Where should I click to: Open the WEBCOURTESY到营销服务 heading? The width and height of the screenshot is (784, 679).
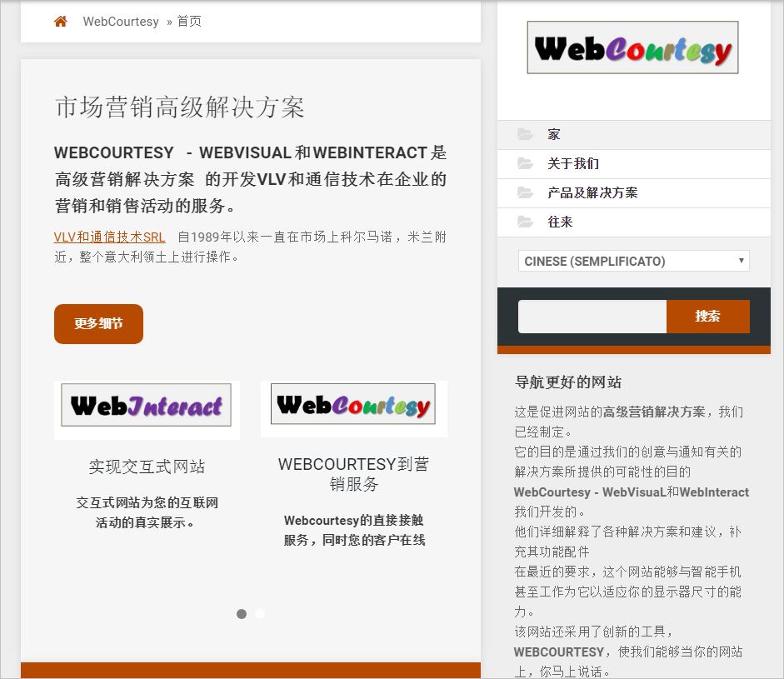tap(354, 474)
